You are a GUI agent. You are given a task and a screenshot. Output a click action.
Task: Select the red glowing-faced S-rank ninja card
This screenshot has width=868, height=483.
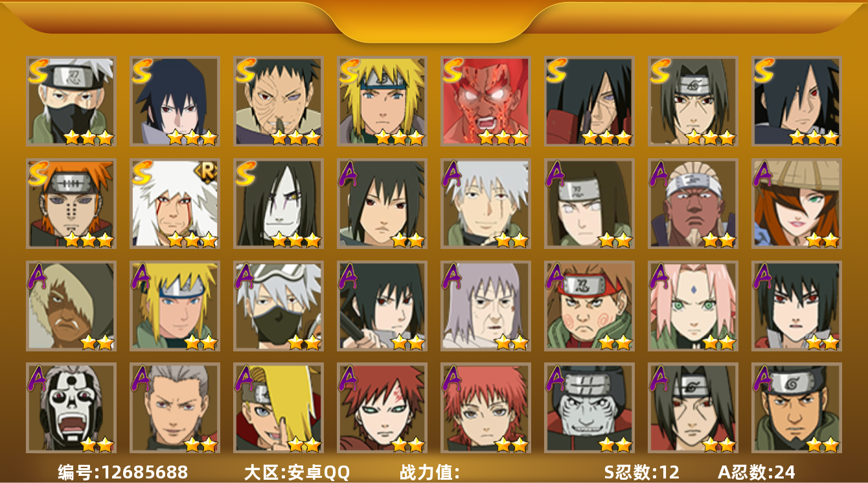(x=486, y=101)
